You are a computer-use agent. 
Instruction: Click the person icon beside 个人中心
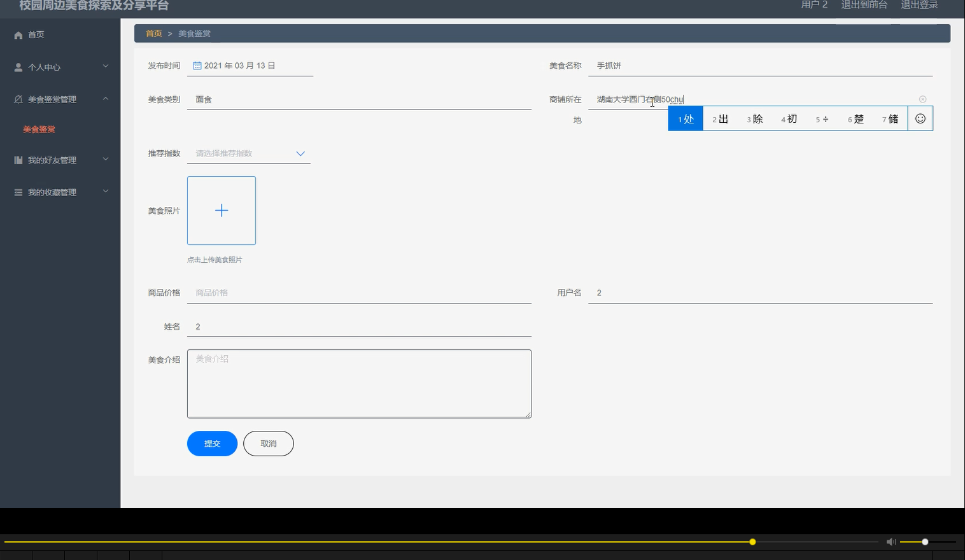(x=18, y=67)
